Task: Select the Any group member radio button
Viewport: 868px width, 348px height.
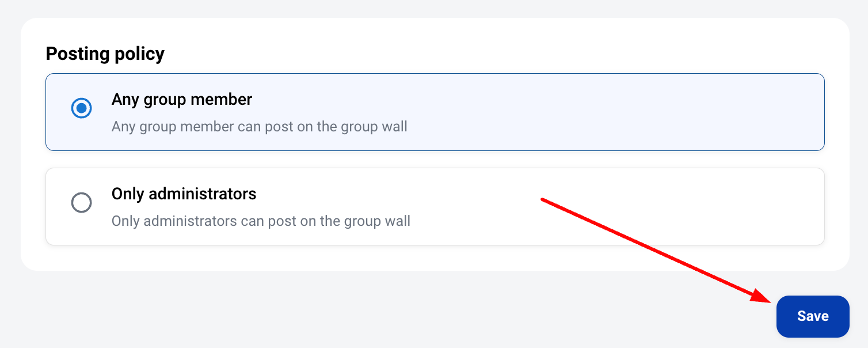Action: (81, 108)
